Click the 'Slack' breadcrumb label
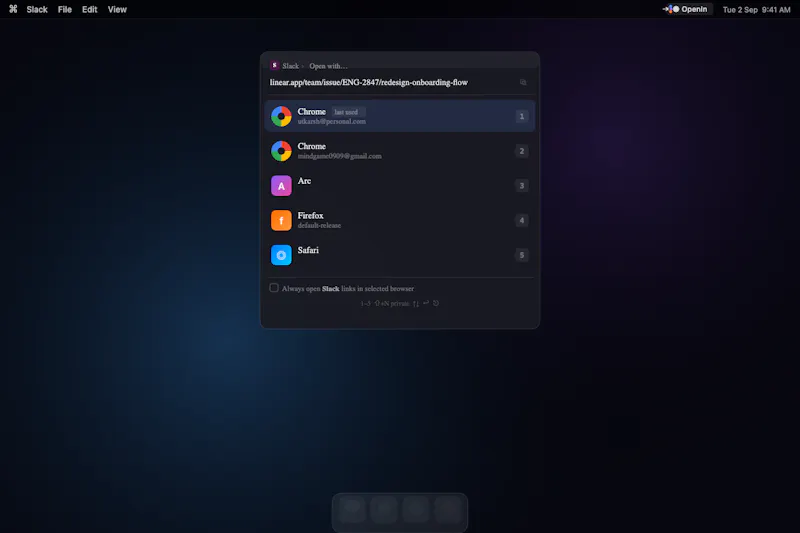Screen dimensions: 800x533 click(x=290, y=66)
